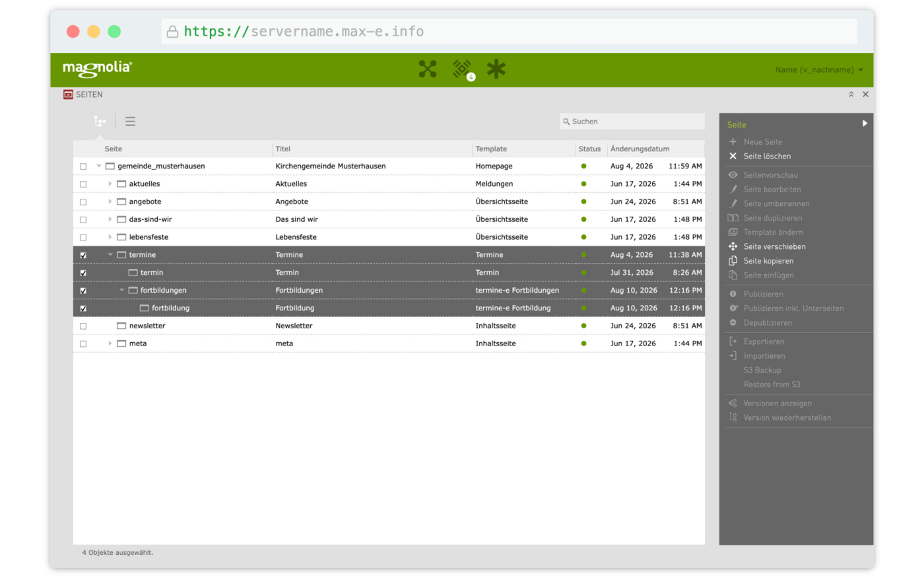
Task: Click the green status dot of meta row
Action: click(583, 343)
